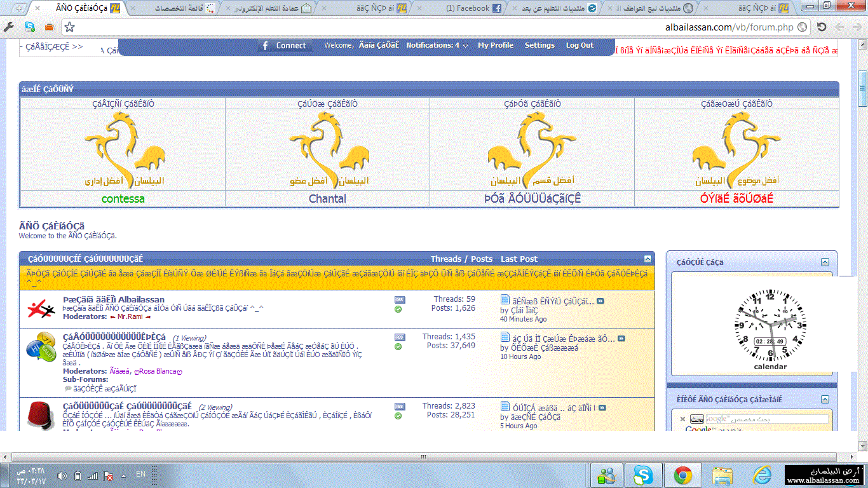Switch to منتديات نبع العواطف tab
Image resolution: width=868 pixels, height=488 pixels.
pyautogui.click(x=648, y=8)
